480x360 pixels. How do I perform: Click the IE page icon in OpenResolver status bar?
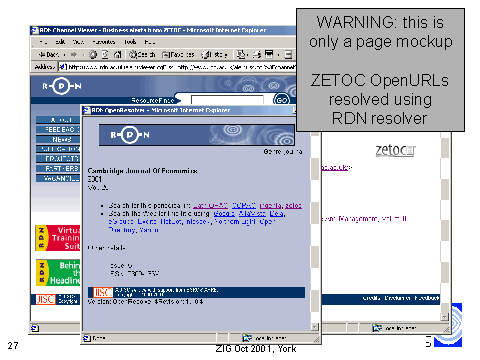[x=87, y=338]
